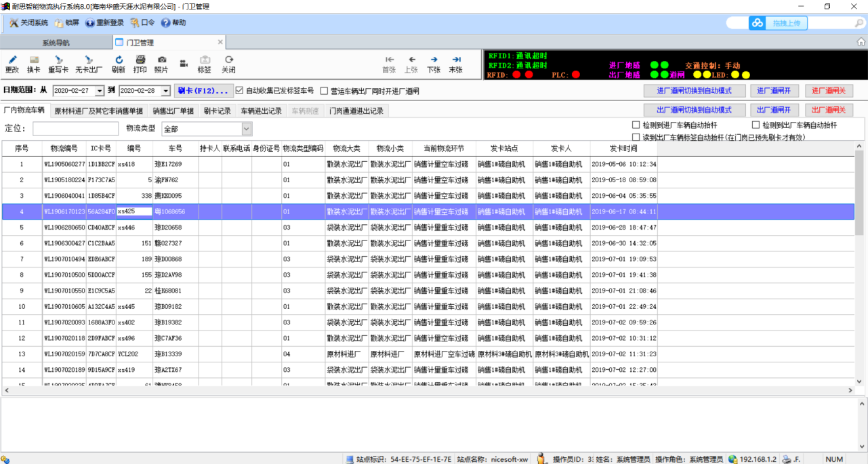This screenshot has width=868, height=464.
Task: Uncheck 自动收集已发标签车号 checkbox
Action: (x=239, y=90)
